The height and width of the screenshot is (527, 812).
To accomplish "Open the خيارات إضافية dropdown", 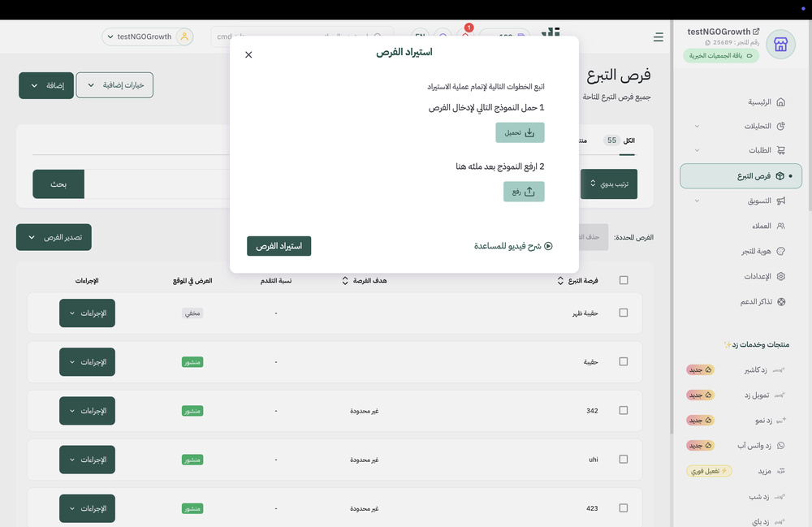I will click(x=114, y=85).
